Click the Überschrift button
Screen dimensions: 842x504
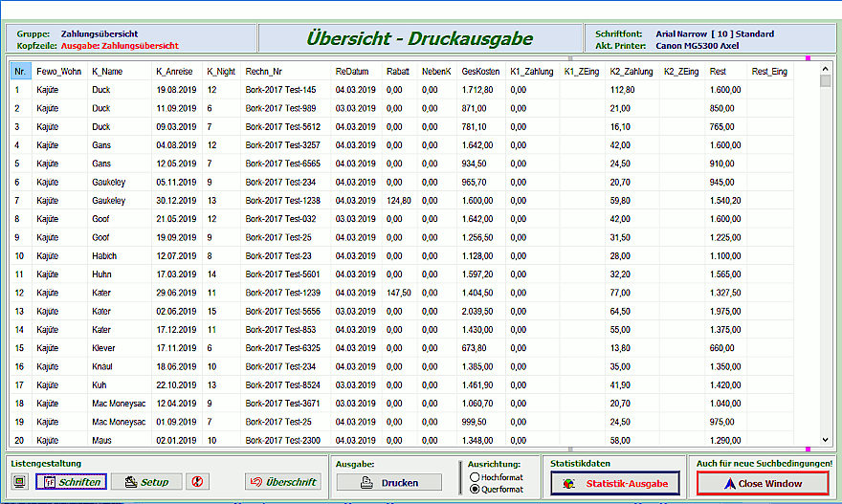[282, 482]
